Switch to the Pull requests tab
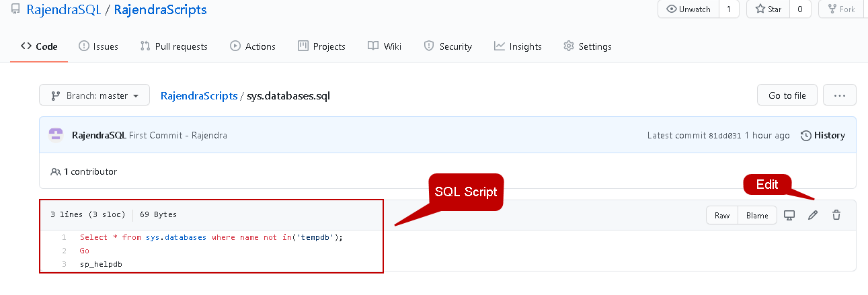 pyautogui.click(x=173, y=46)
